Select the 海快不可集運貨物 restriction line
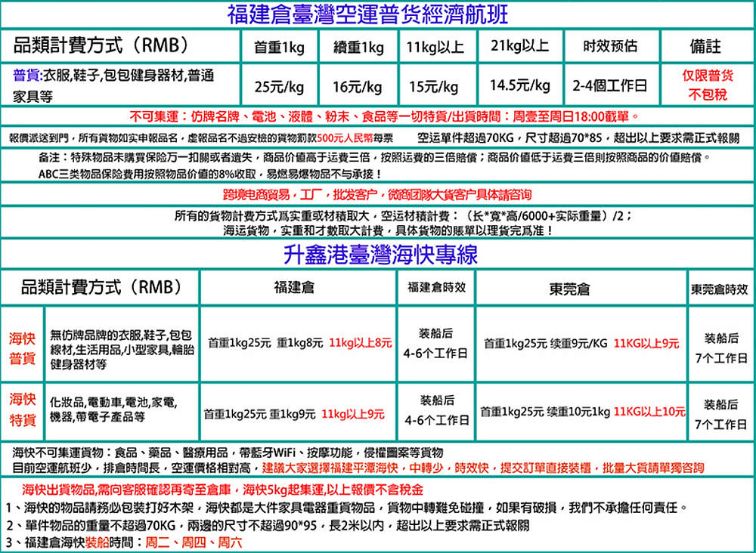 pos(228,453)
